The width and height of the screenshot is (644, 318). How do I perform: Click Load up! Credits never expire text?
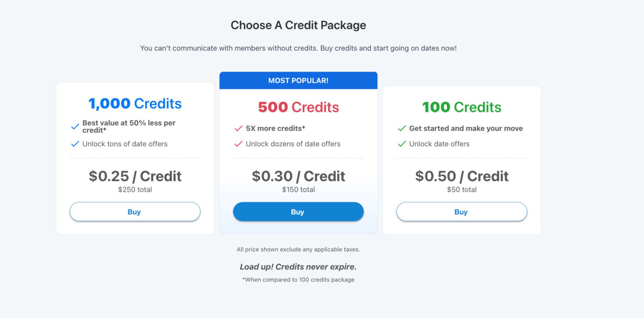pyautogui.click(x=298, y=267)
